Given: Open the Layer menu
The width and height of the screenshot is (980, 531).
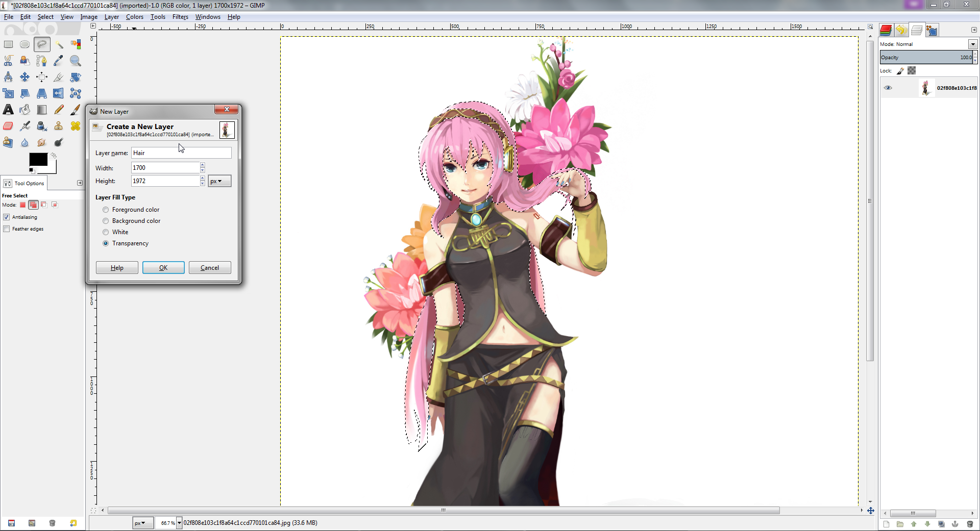Looking at the screenshot, I should (112, 17).
